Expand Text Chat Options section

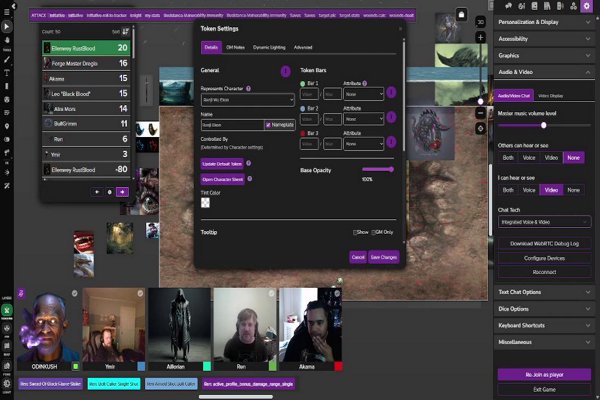click(x=544, y=292)
